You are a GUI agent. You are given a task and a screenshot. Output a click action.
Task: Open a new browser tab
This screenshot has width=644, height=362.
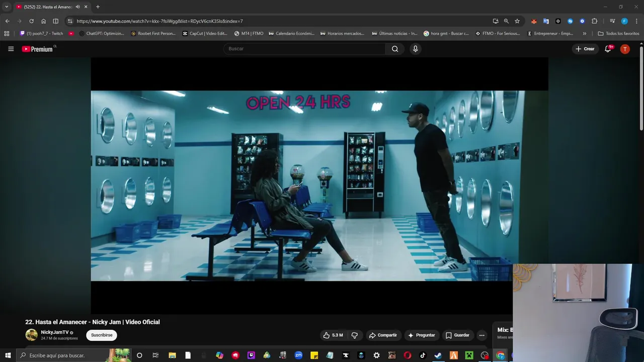pos(98,7)
